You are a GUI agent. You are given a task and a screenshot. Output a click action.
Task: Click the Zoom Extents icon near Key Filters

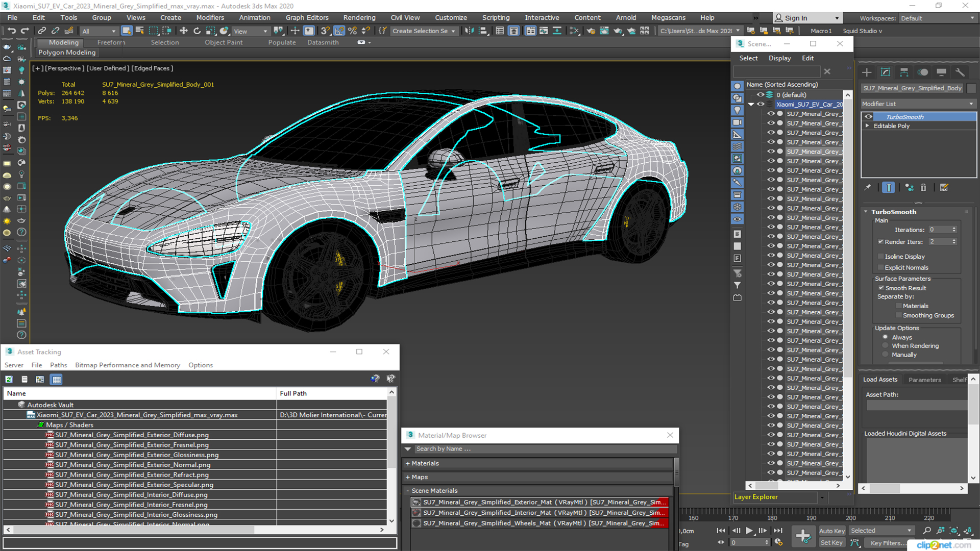(x=953, y=531)
